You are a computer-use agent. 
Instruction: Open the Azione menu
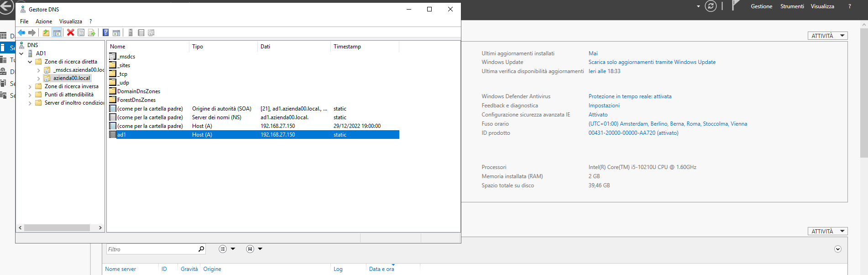coord(44,21)
